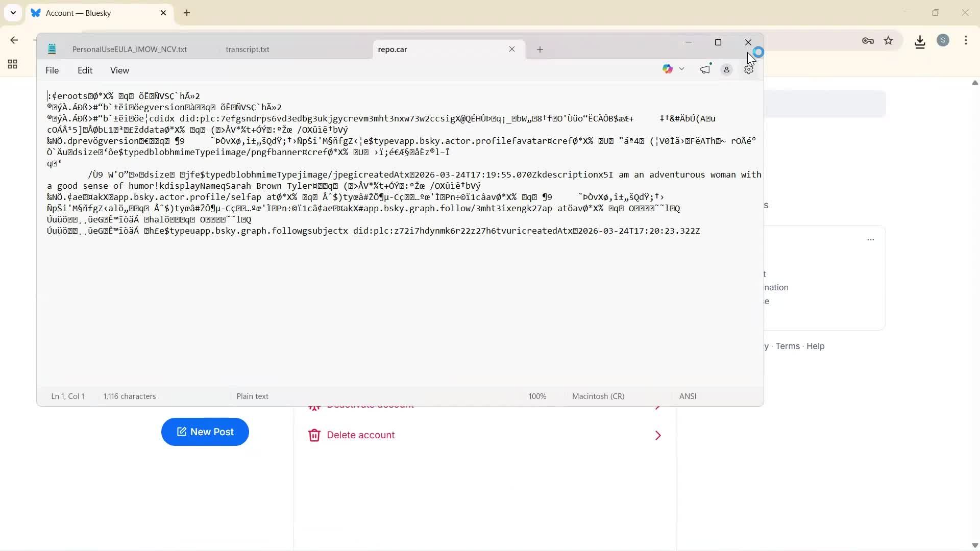Viewport: 980px width, 551px height.
Task: Open the Chrome three-dot menu
Action: point(966,40)
